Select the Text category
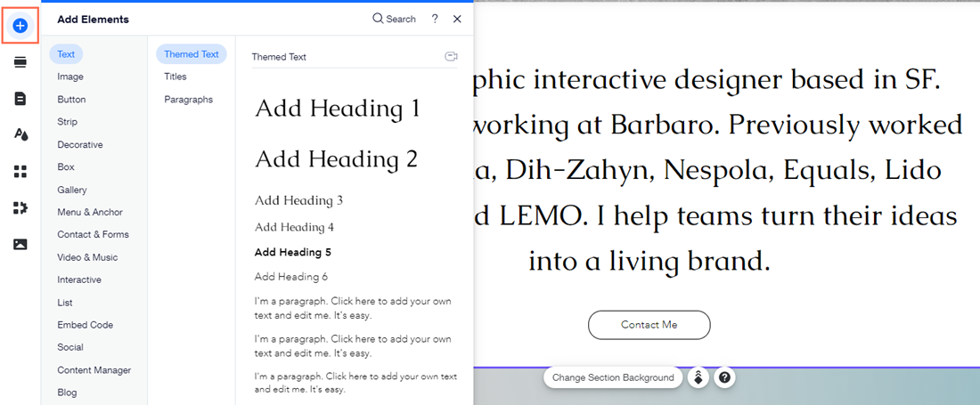 [x=66, y=54]
